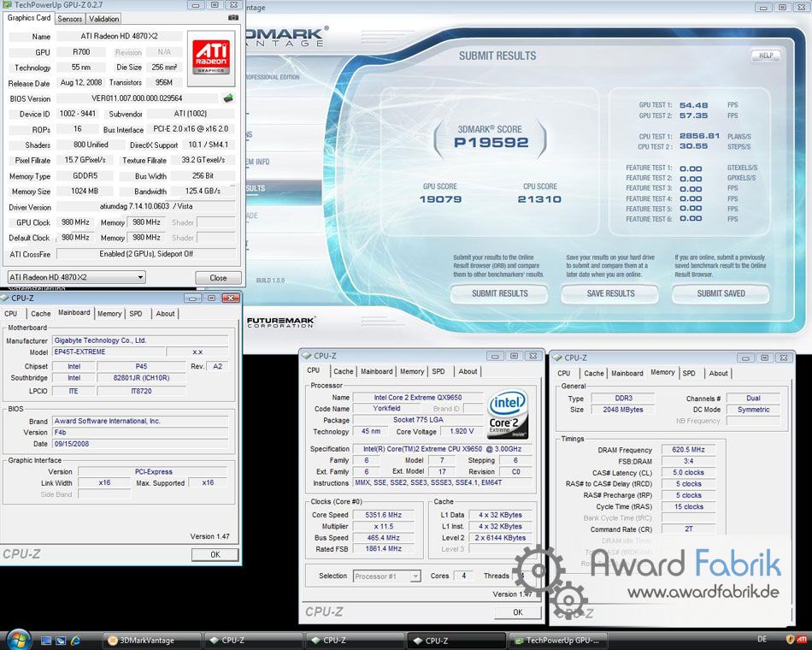
Task: Click the Switch Between Windows quick launch icon
Action: [x=61, y=641]
